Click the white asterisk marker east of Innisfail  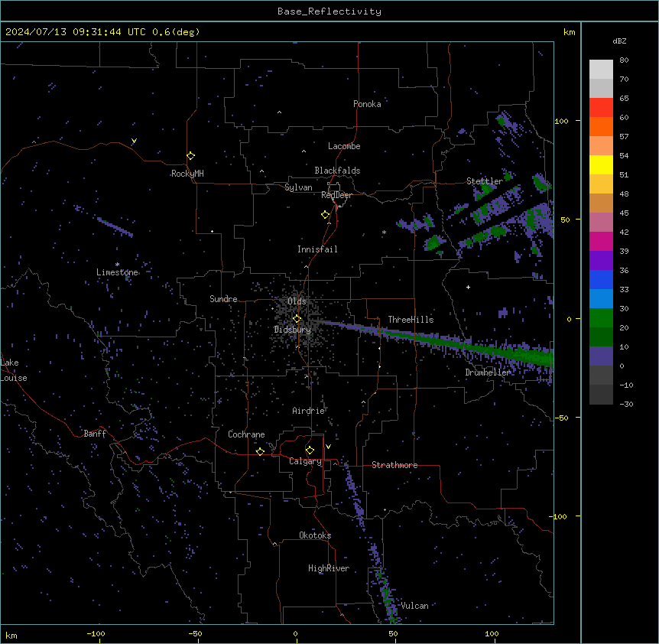click(384, 232)
